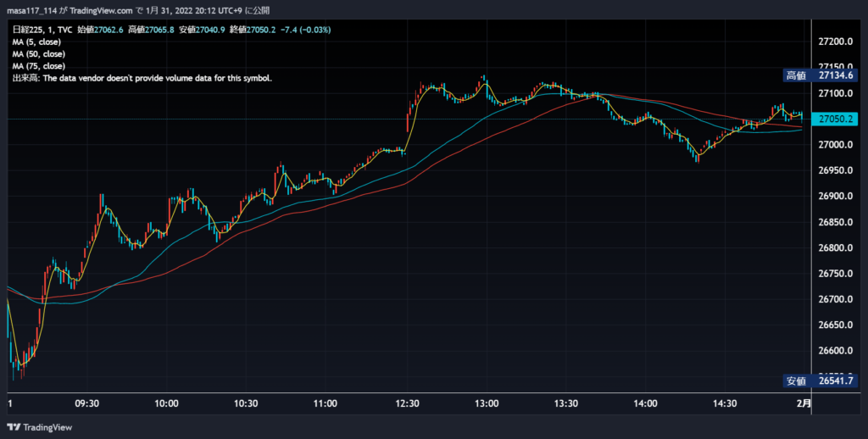The width and height of the screenshot is (868, 439).
Task: Click the 10:00 time axis label
Action: (x=167, y=403)
